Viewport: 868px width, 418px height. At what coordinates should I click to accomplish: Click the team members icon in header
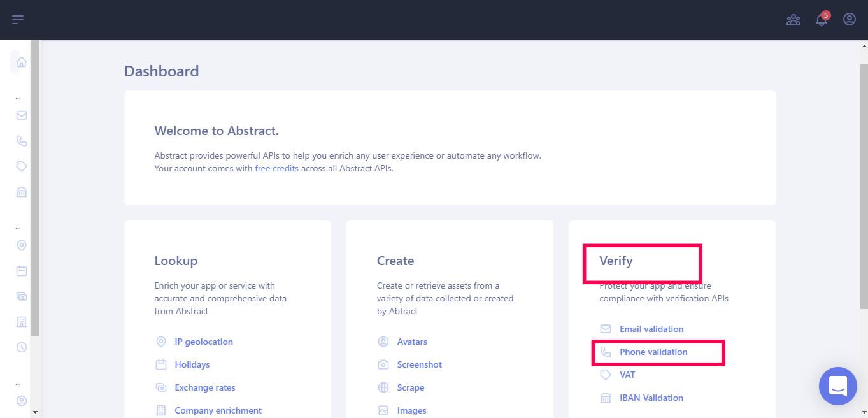(793, 20)
